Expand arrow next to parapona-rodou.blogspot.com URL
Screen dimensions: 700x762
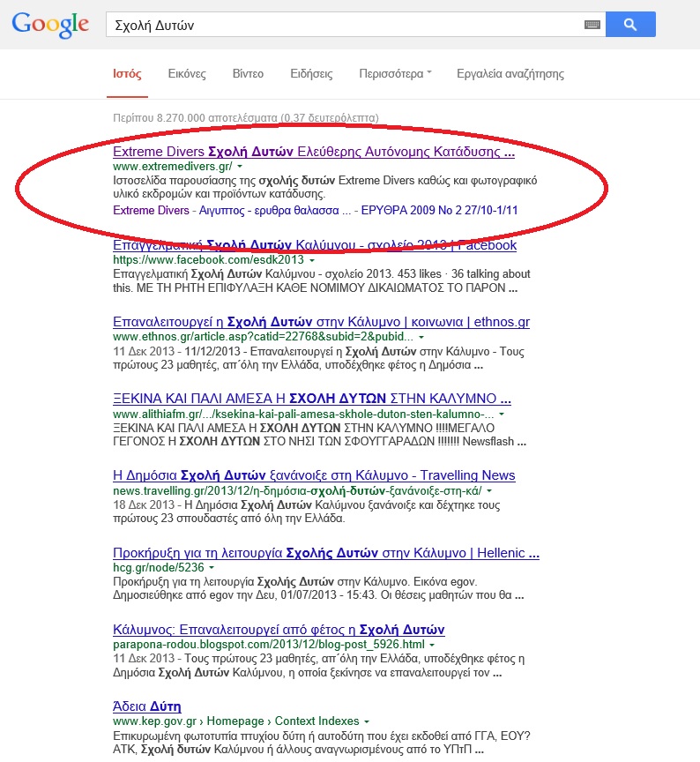432,645
